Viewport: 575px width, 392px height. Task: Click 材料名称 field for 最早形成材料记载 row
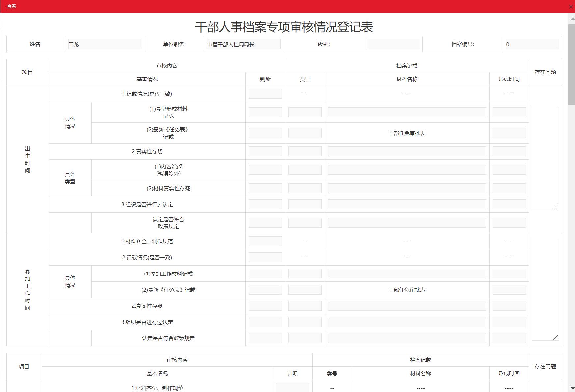pyautogui.click(x=407, y=113)
